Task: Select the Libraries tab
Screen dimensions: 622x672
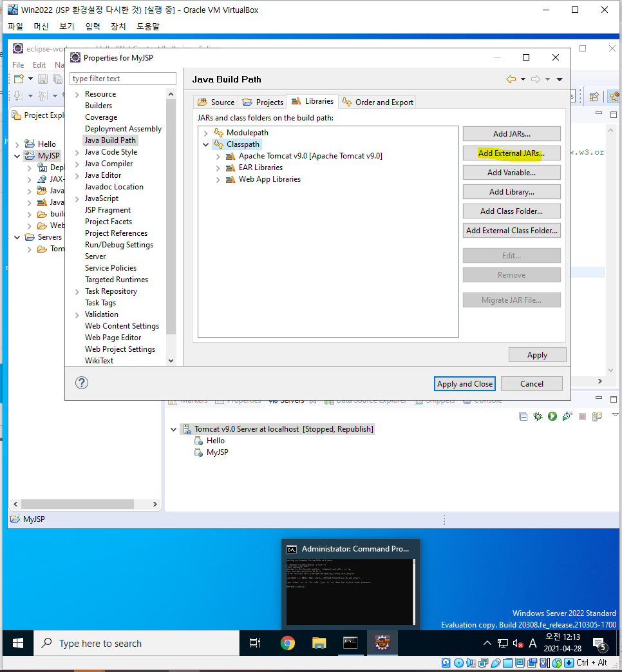Action: tap(312, 101)
